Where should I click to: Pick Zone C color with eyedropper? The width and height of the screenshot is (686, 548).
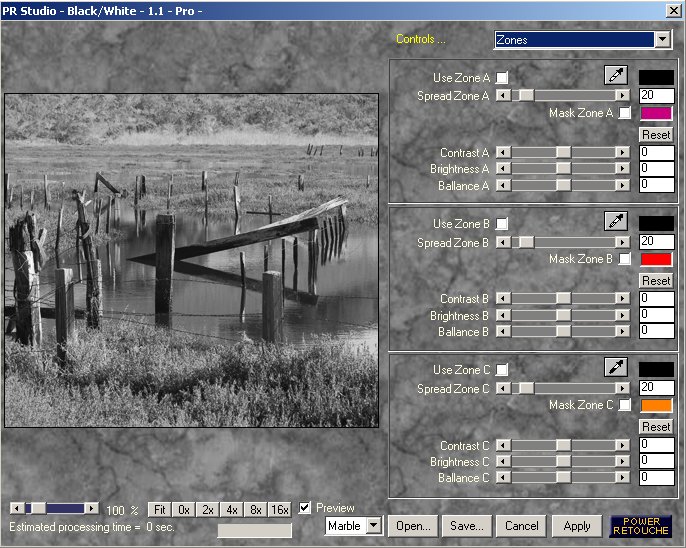tap(616, 367)
